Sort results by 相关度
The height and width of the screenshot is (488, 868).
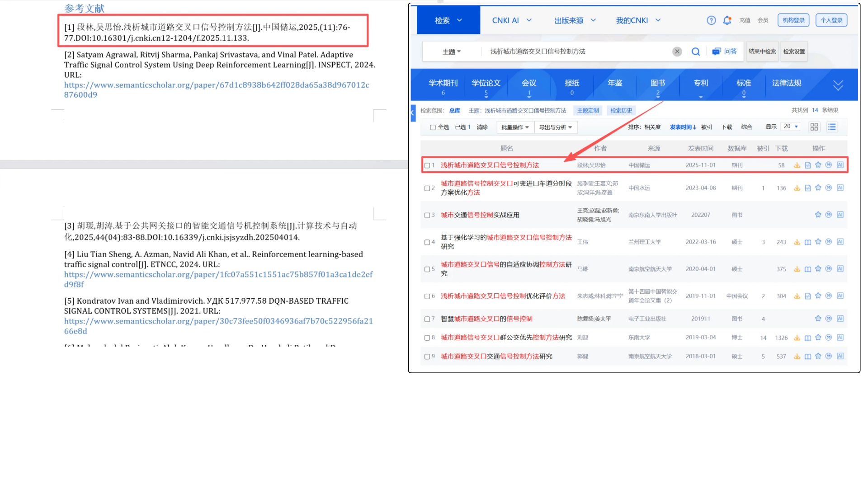[x=652, y=127]
